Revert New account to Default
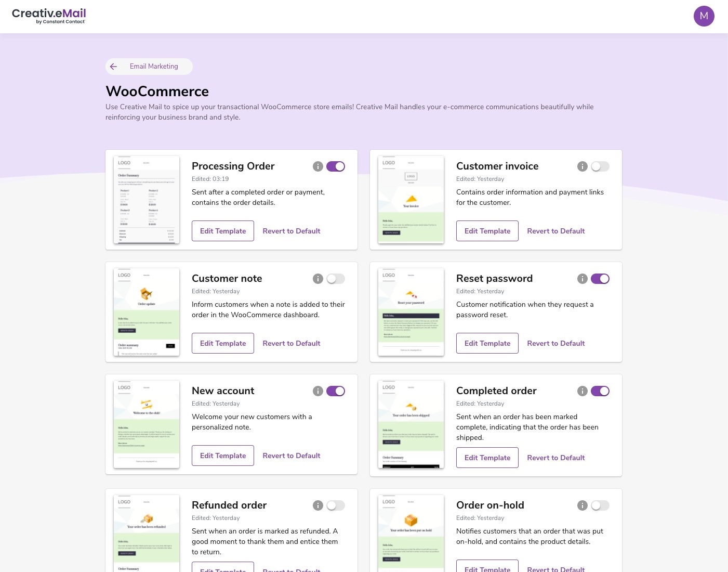Image resolution: width=728 pixels, height=572 pixels. [x=292, y=456]
